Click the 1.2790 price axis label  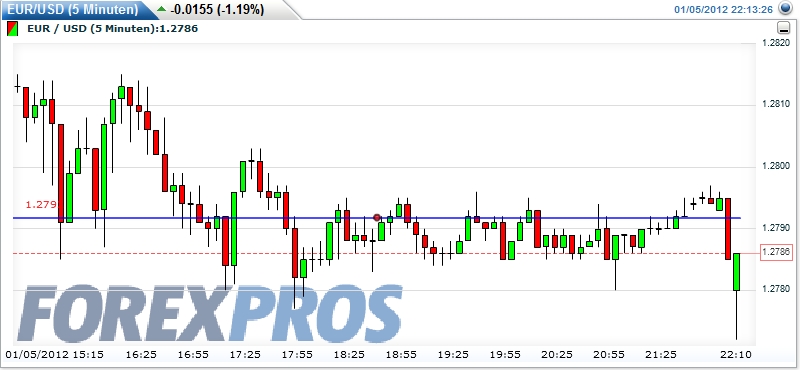(x=775, y=228)
